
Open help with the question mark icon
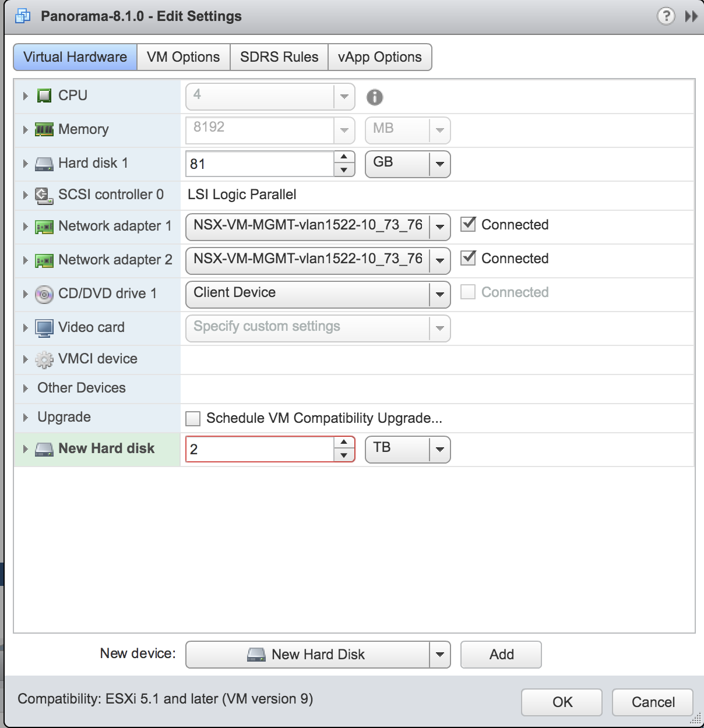pos(666,16)
